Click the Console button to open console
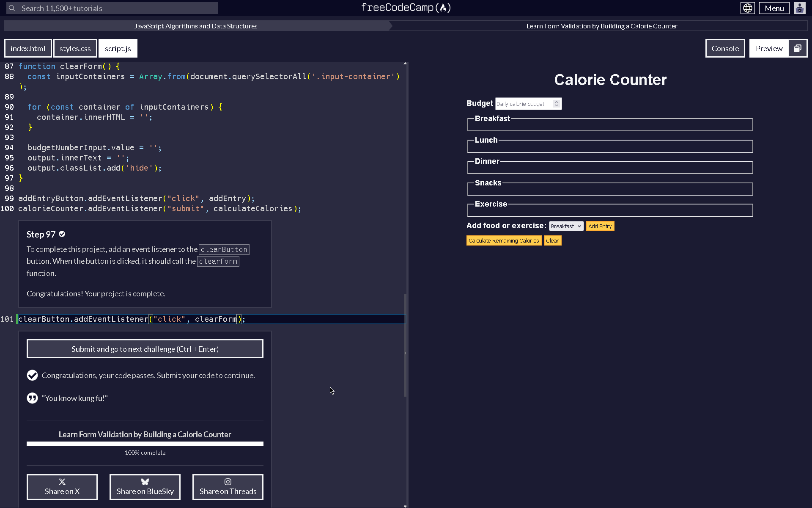This screenshot has height=508, width=812. (725, 48)
